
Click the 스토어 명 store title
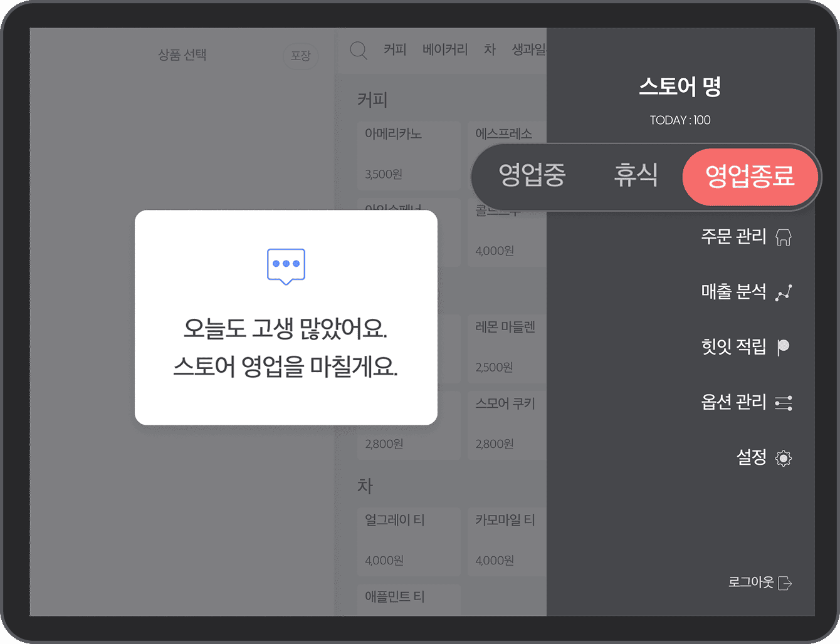[680, 86]
